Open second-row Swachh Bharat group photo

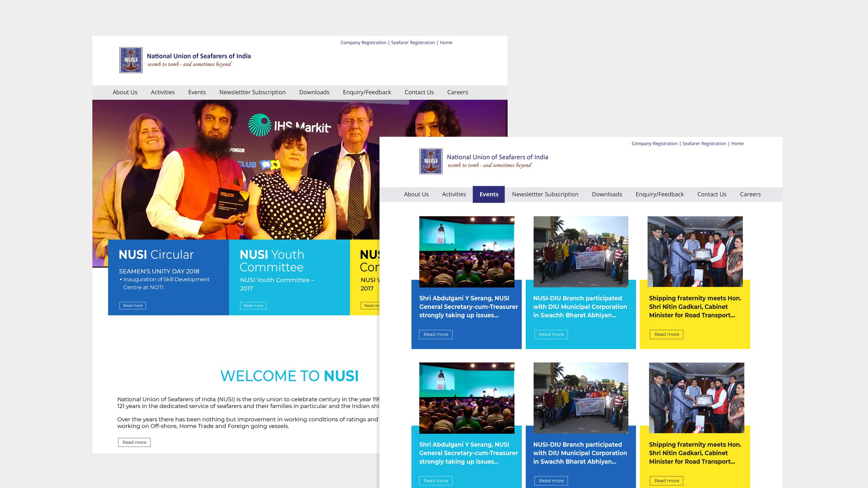click(581, 398)
